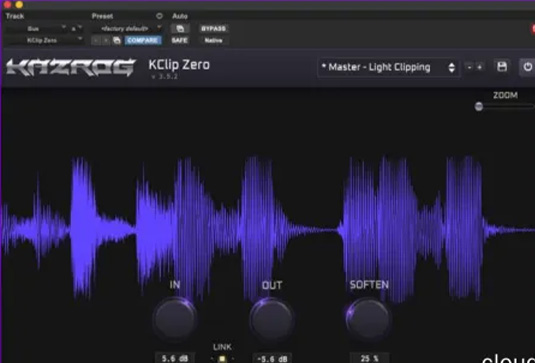Click the Native button
This screenshot has width=535, height=363.
point(213,40)
